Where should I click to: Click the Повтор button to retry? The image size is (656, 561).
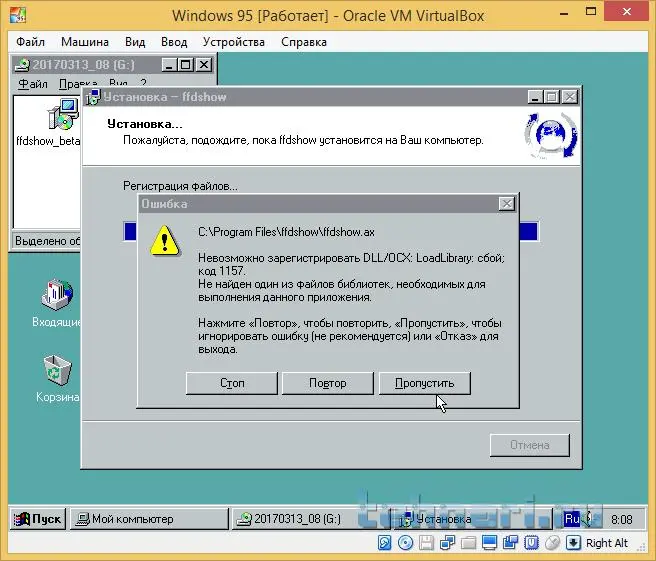[328, 383]
